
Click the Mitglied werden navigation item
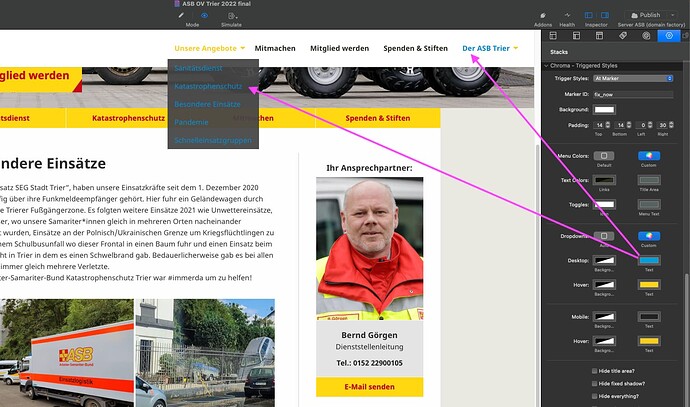(339, 48)
